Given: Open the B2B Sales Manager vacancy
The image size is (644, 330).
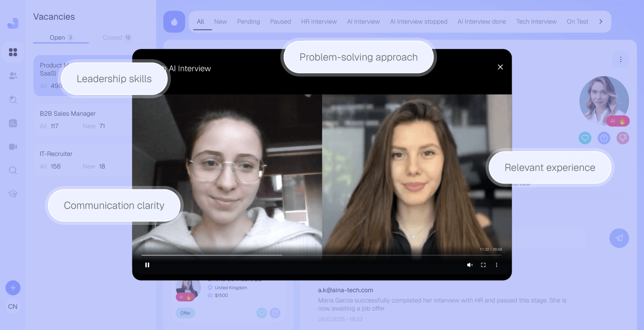Looking at the screenshot, I should point(68,114).
